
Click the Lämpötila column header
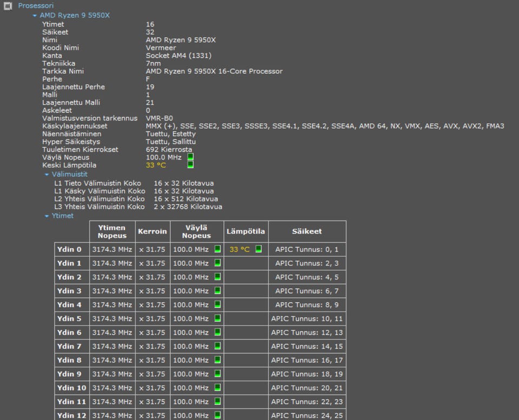tap(245, 231)
